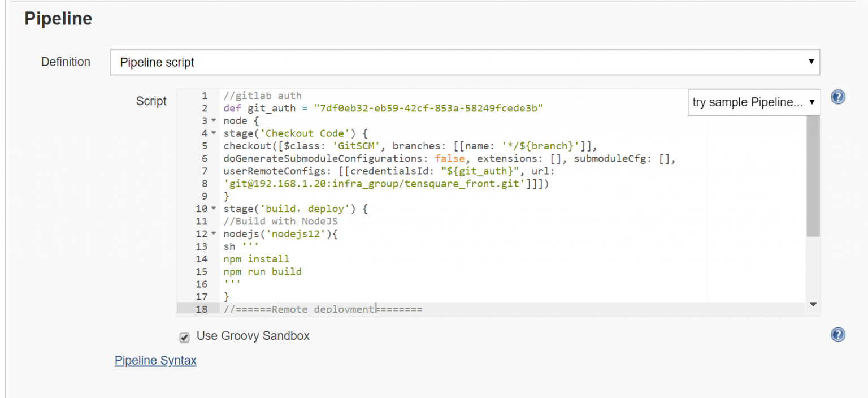This screenshot has width=868, height=398.
Task: Open the Definition dropdown showing Pipeline script
Action: click(463, 62)
